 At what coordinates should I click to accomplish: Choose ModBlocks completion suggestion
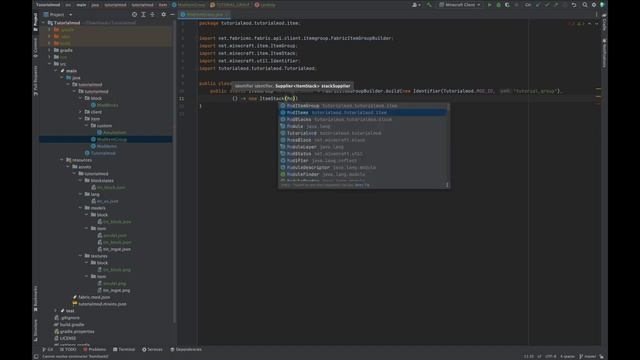click(363, 120)
